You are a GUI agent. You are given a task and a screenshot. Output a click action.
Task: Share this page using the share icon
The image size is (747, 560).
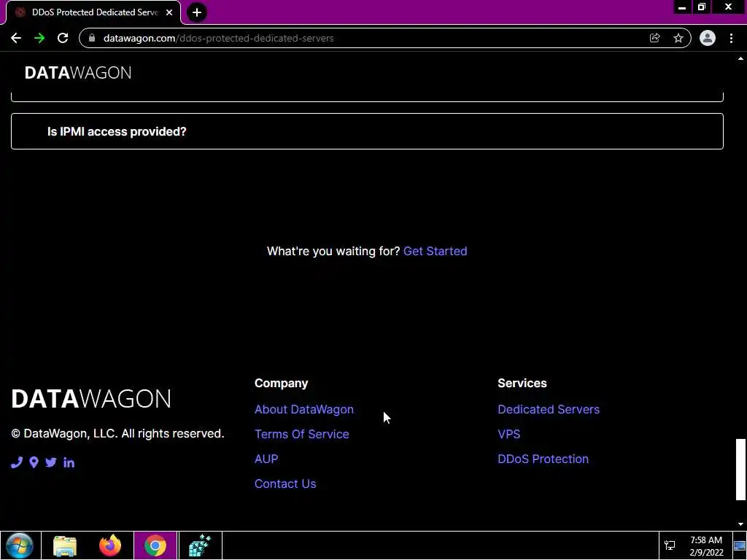(654, 38)
